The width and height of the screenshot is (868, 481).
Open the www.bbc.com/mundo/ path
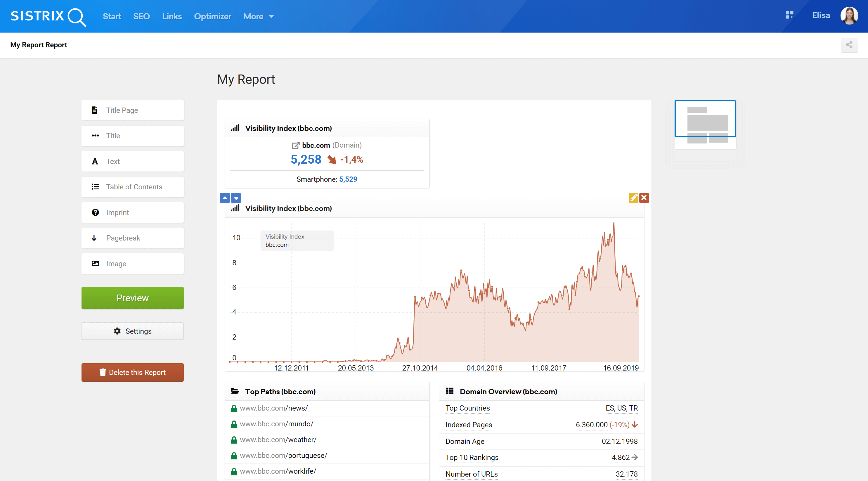(276, 424)
